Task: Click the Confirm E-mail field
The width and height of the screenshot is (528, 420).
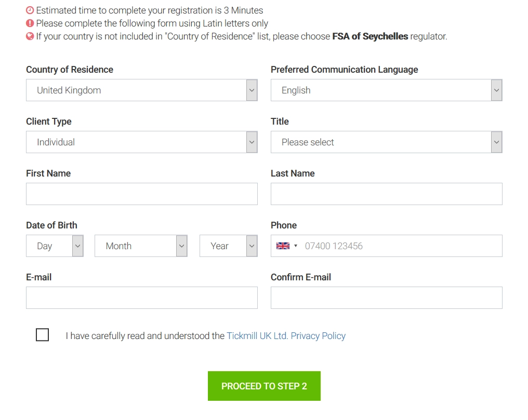Action: point(386,297)
